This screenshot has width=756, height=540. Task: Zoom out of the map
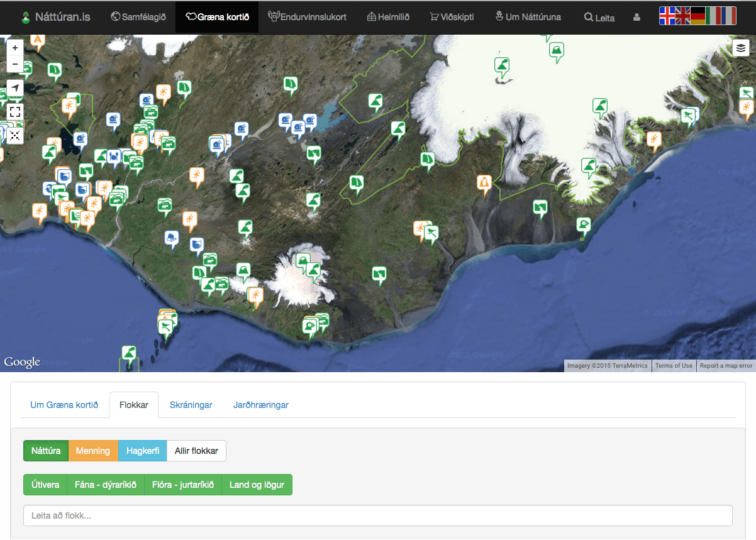(x=15, y=64)
